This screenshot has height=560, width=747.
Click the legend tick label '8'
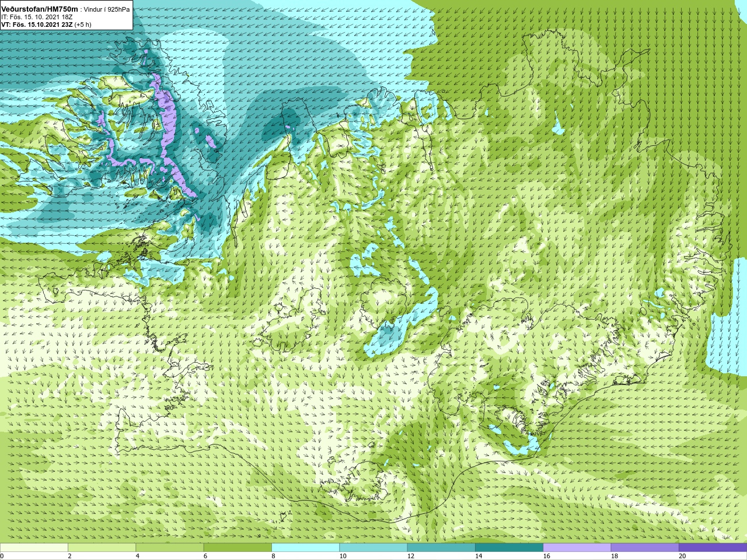[273, 556]
